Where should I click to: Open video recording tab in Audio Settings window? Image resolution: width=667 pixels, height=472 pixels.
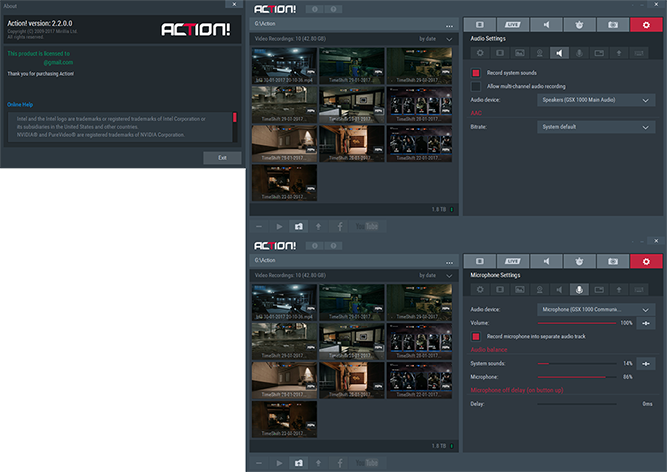[479, 25]
